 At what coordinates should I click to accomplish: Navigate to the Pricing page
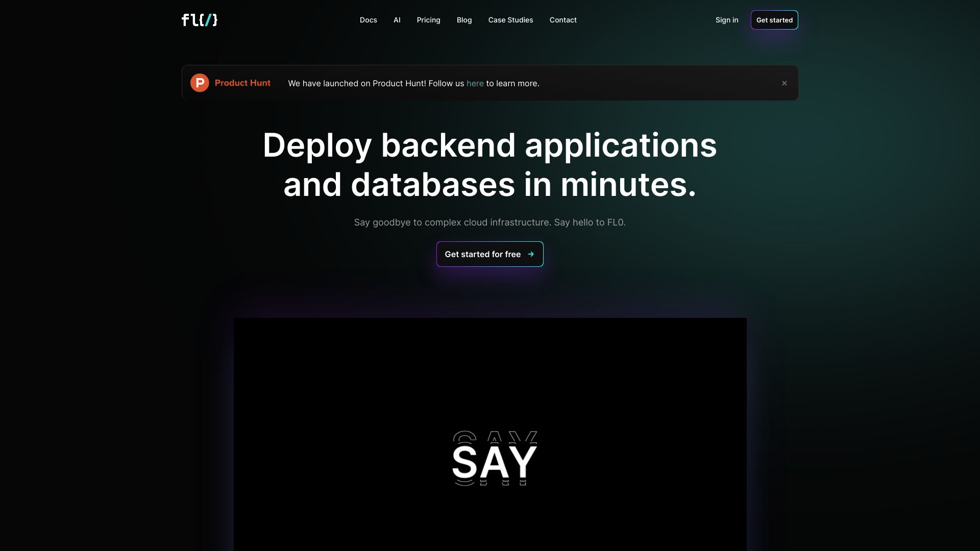point(428,20)
